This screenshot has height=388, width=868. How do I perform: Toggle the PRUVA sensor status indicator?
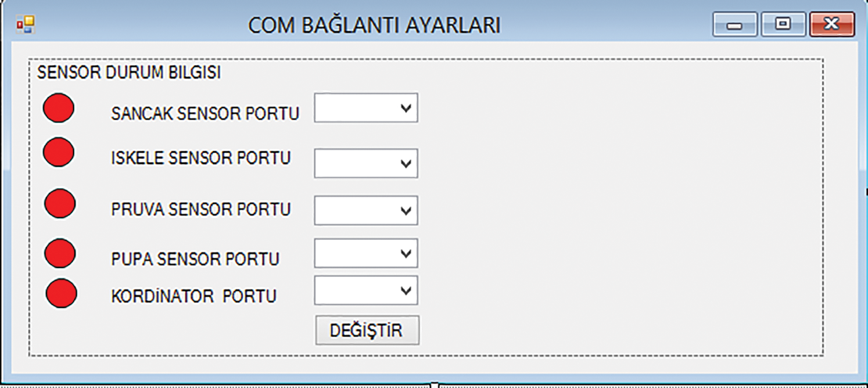click(59, 204)
